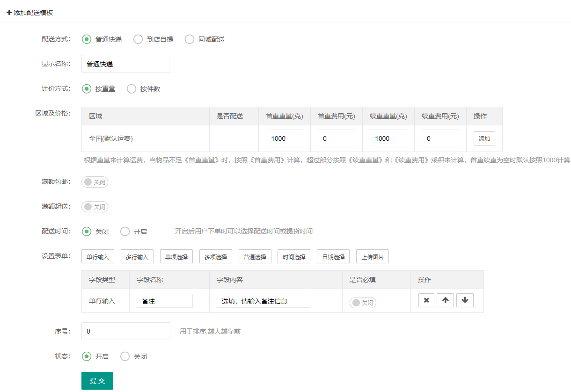Move the 备注 field down with arrow icon
Screen dimensions: 571x392
pos(464,301)
